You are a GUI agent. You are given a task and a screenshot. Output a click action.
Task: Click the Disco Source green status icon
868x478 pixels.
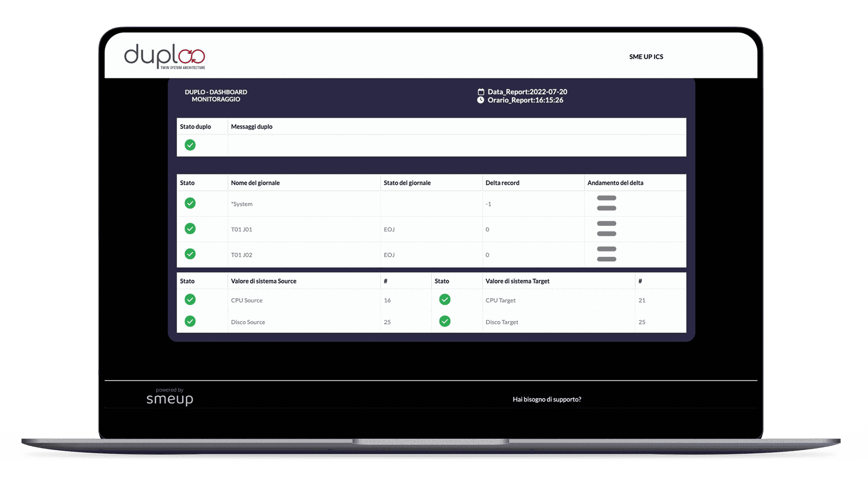(190, 321)
